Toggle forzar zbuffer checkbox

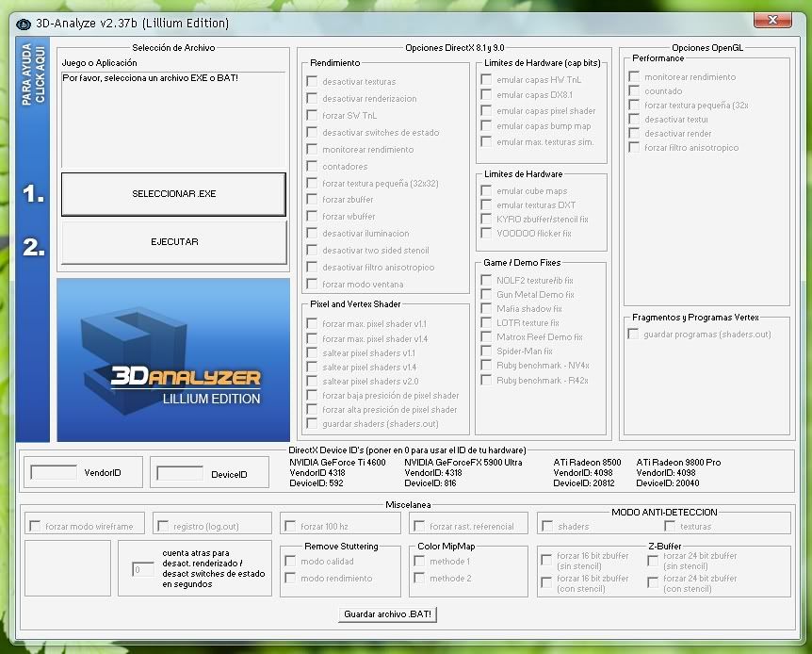pos(312,199)
